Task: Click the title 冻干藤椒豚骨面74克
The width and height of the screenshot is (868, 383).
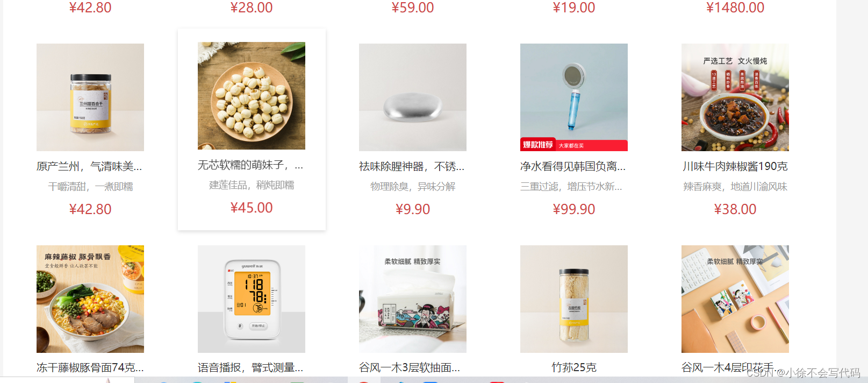Action: coord(90,367)
